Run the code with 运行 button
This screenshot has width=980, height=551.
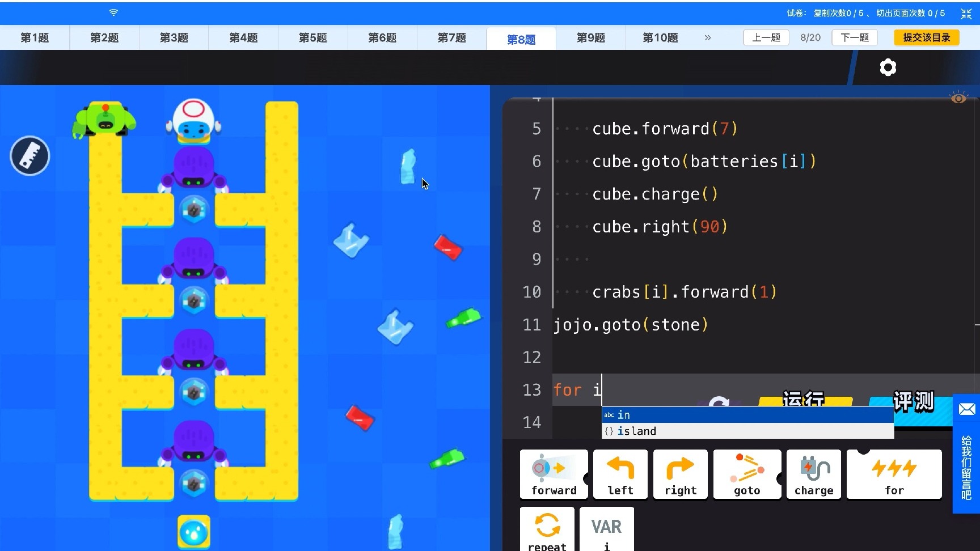pyautogui.click(x=805, y=400)
